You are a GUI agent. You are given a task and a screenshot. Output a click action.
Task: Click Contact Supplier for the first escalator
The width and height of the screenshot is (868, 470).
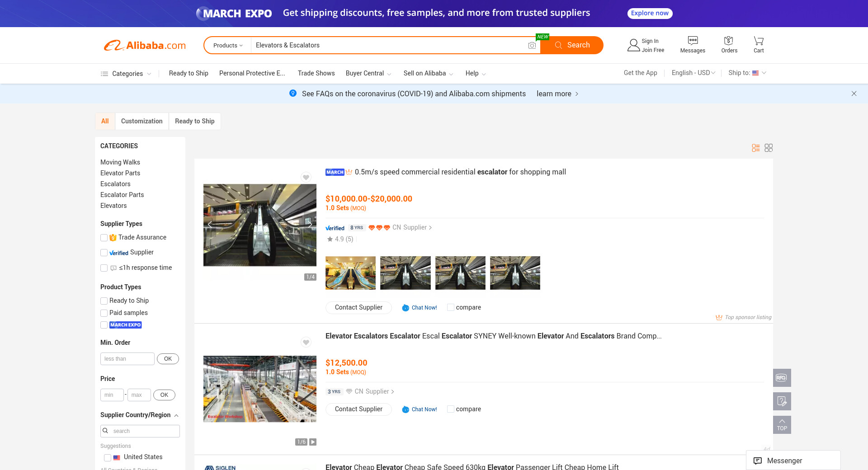click(x=359, y=307)
